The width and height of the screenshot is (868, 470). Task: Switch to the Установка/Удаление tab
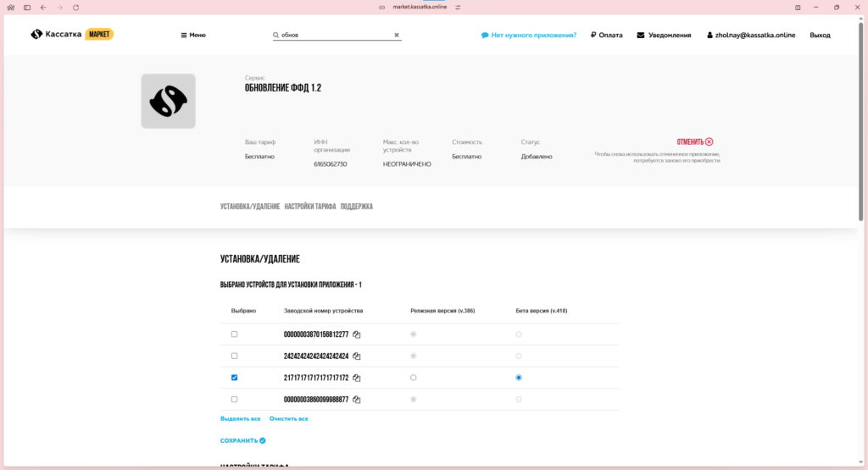pos(250,207)
